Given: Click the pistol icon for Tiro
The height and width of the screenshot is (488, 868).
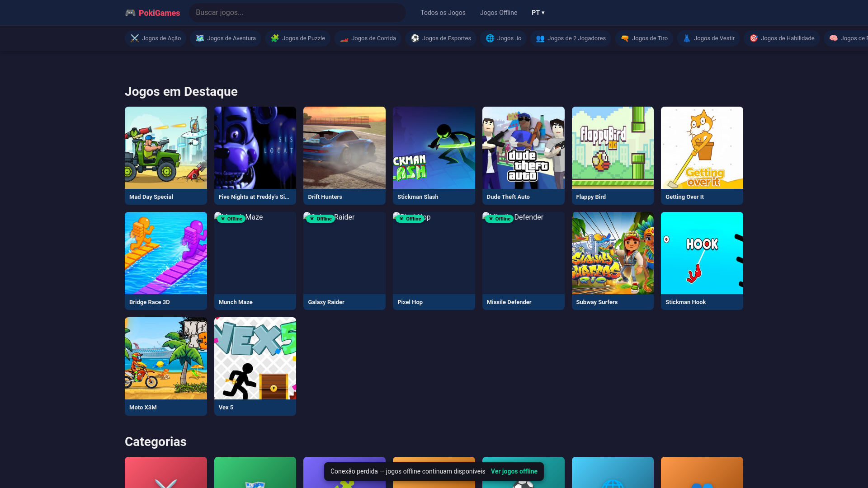Looking at the screenshot, I should [x=625, y=38].
